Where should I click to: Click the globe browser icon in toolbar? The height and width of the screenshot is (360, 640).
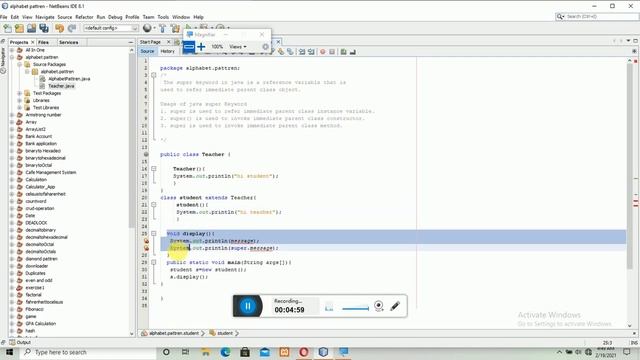pos(147,28)
